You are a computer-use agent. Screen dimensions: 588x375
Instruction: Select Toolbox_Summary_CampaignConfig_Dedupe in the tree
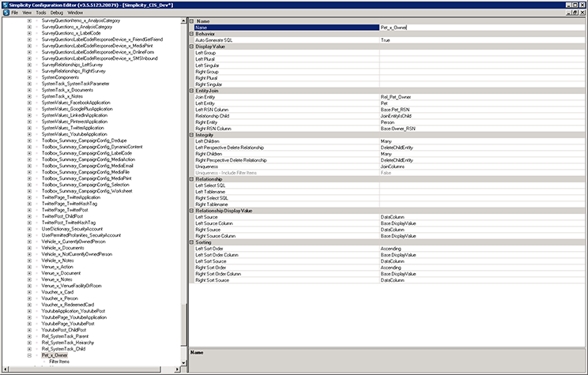pyautogui.click(x=84, y=141)
